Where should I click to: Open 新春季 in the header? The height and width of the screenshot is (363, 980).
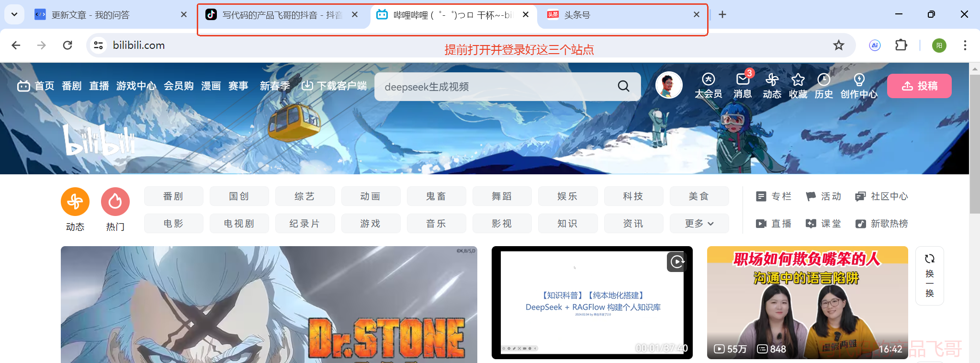[x=275, y=86]
